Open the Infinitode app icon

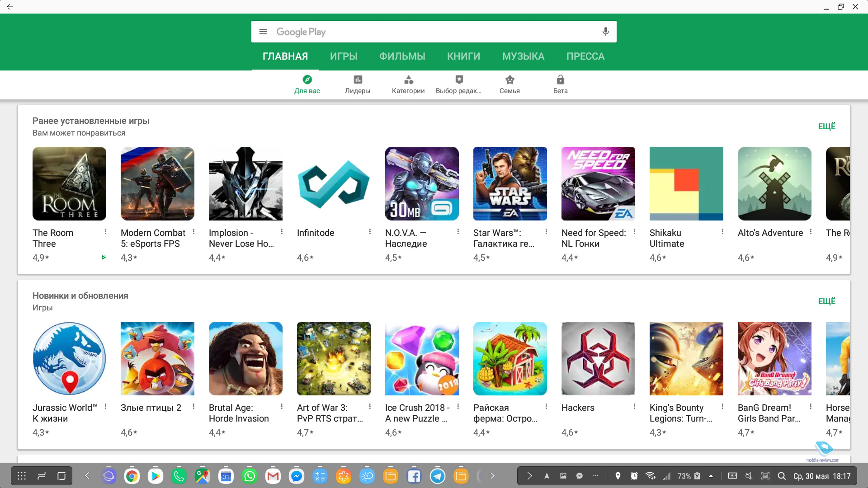[334, 183]
